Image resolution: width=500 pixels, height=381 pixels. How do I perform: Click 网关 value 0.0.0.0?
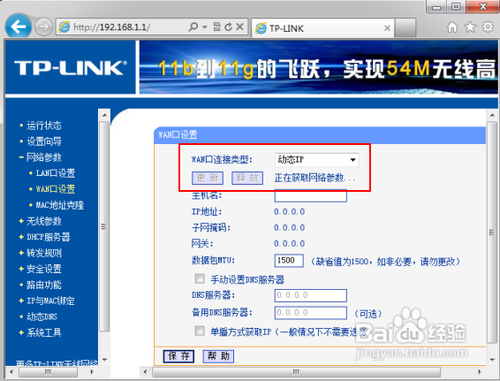pyautogui.click(x=289, y=244)
